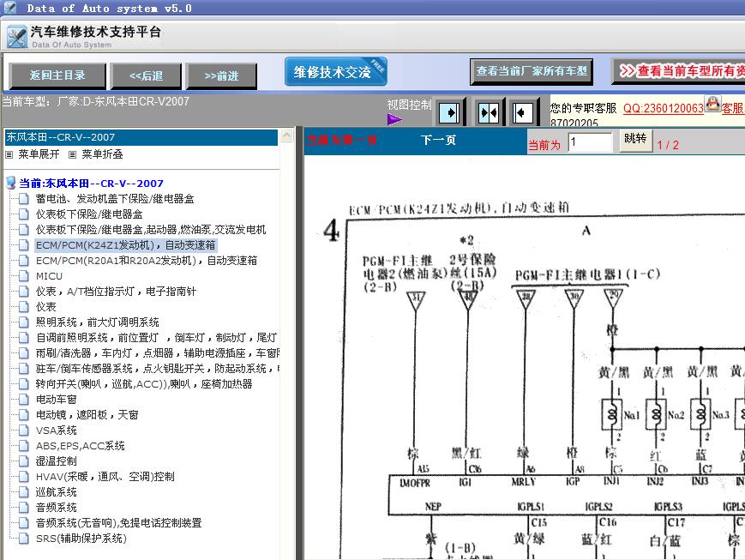Click page icon beside 电动车窗
The height and width of the screenshot is (560, 745).
tap(24, 400)
